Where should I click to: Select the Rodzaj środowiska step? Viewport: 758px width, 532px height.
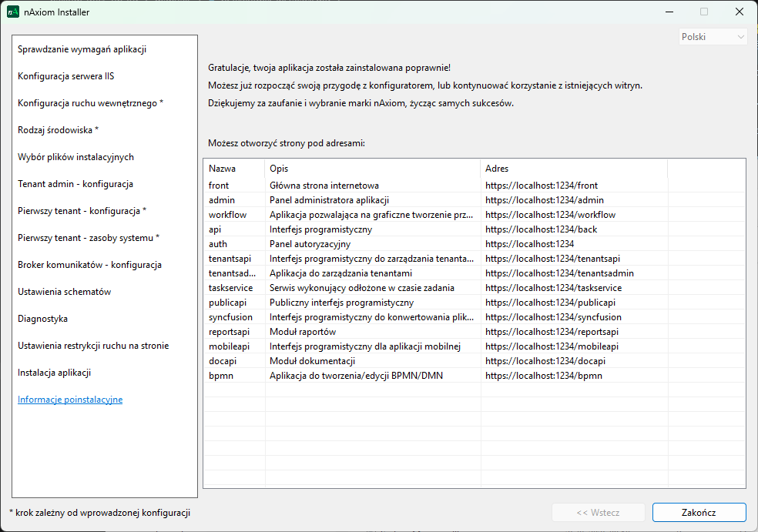[58, 130]
